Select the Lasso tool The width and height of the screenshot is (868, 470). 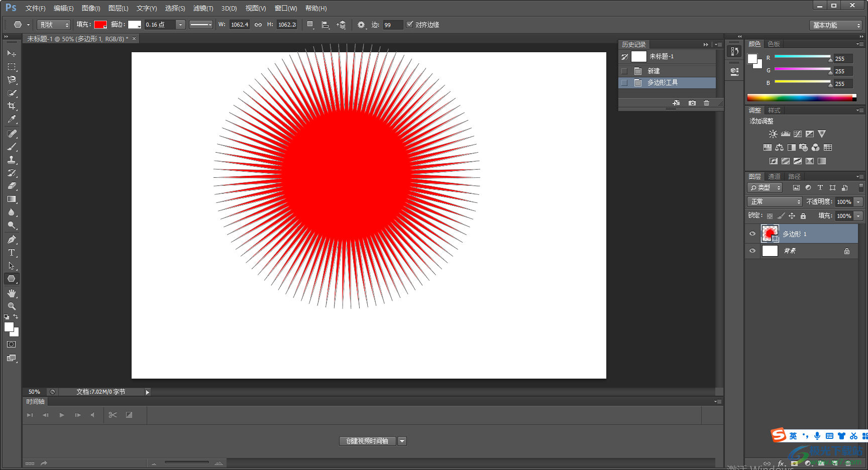[12, 79]
